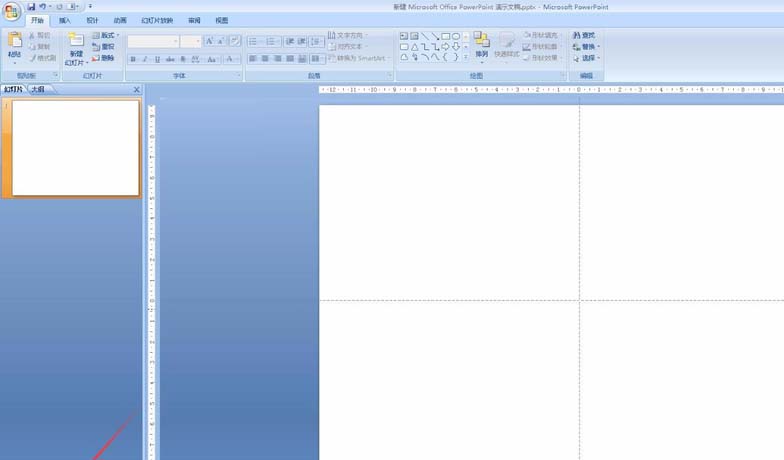Open the 替换 (Replace) button
Image resolution: width=784 pixels, height=460 pixels.
tap(586, 46)
